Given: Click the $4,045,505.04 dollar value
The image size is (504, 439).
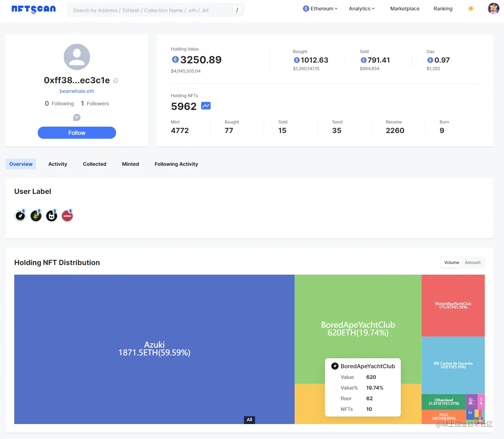Looking at the screenshot, I should [186, 71].
